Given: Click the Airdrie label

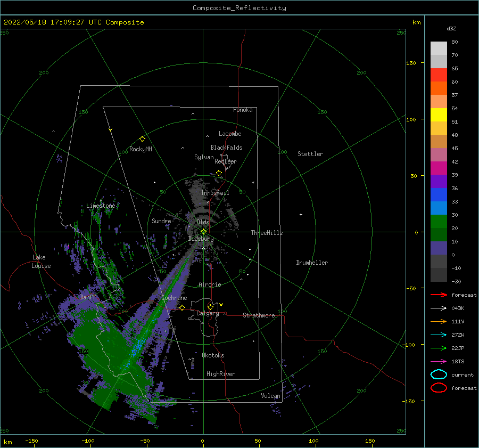Looking at the screenshot, I should pyautogui.click(x=210, y=284).
